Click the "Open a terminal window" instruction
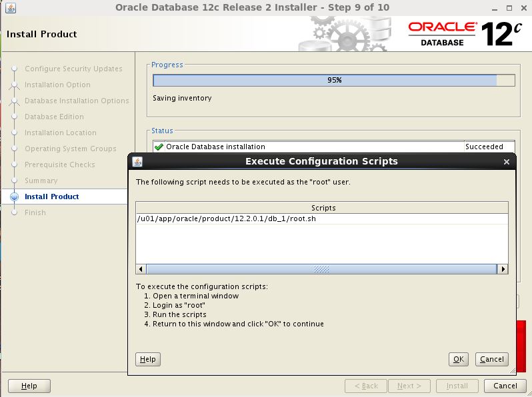 [x=195, y=296]
